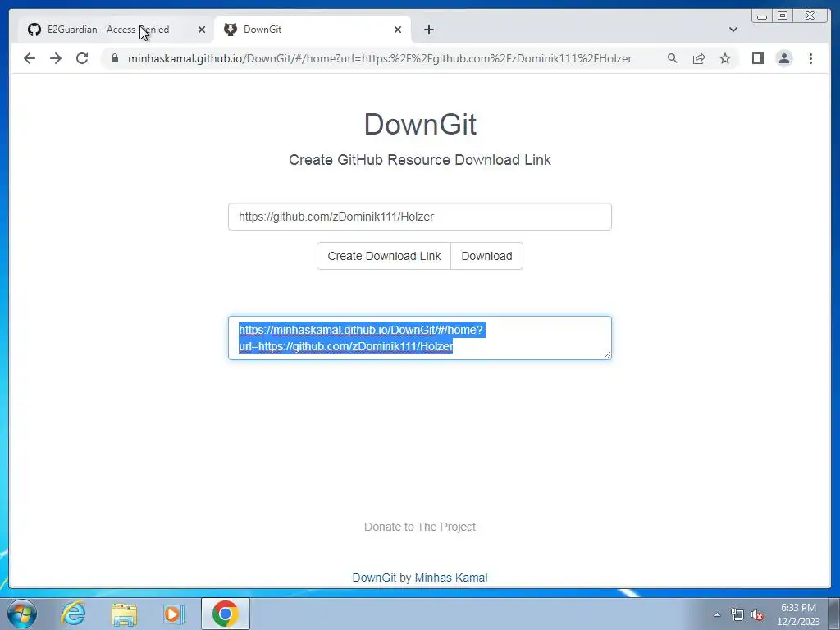The image size is (840, 630).
Task: Minimize the Chrome window
Action: point(762,16)
